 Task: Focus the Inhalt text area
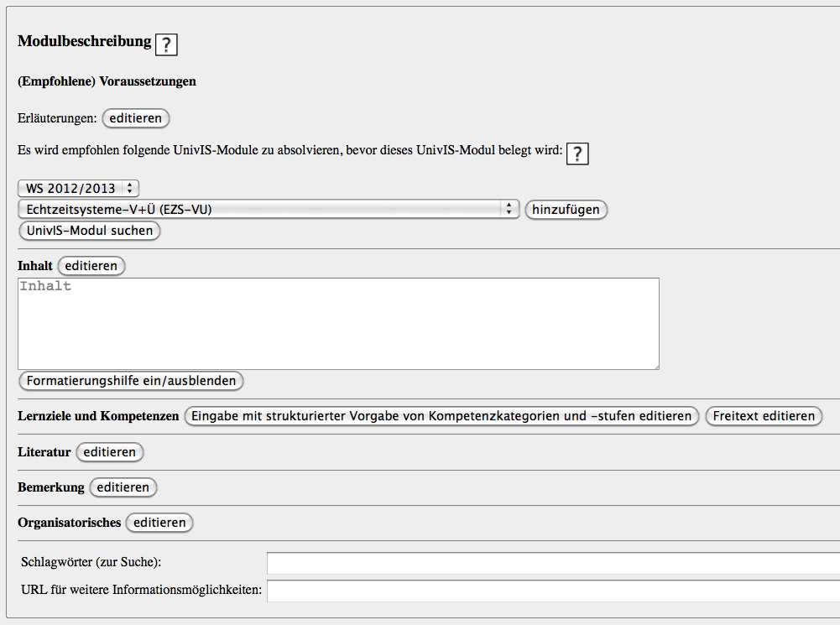tap(338, 324)
